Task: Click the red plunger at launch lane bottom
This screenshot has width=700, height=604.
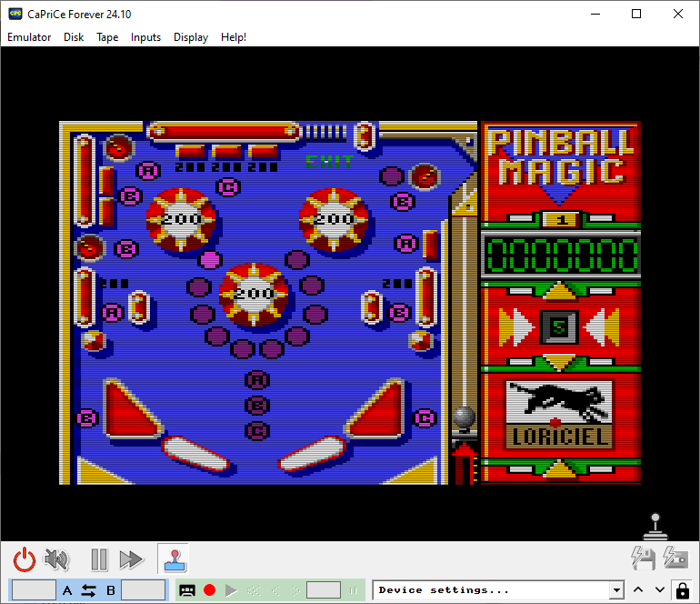Action: click(x=465, y=462)
